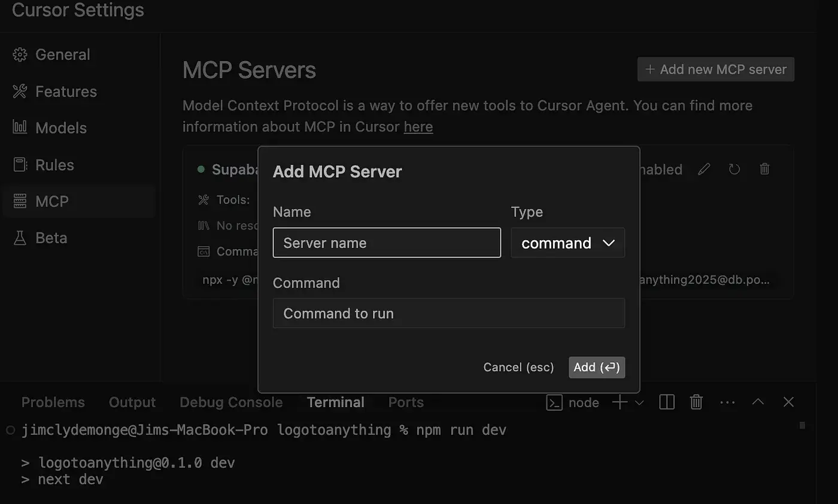Image resolution: width=838 pixels, height=504 pixels.
Task: Open the Type dropdown set to command
Action: tap(567, 242)
